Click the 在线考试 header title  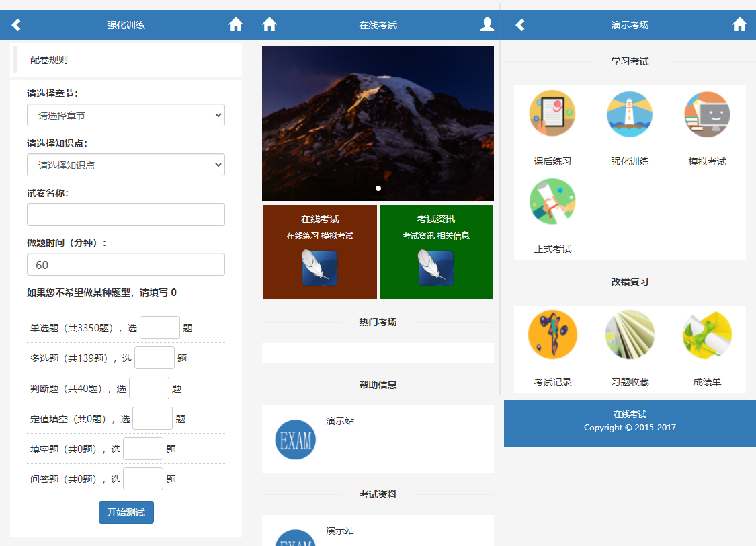(378, 25)
